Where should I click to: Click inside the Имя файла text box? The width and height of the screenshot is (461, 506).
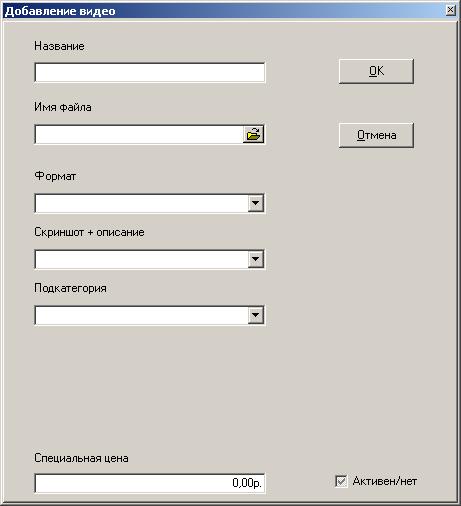(139, 135)
